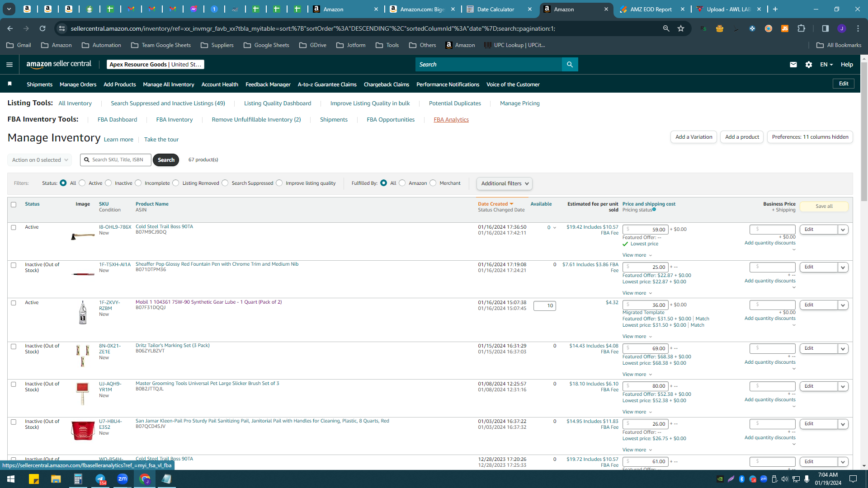Switch to the AMZ EOD Report tab
The image size is (868, 488).
651,9
